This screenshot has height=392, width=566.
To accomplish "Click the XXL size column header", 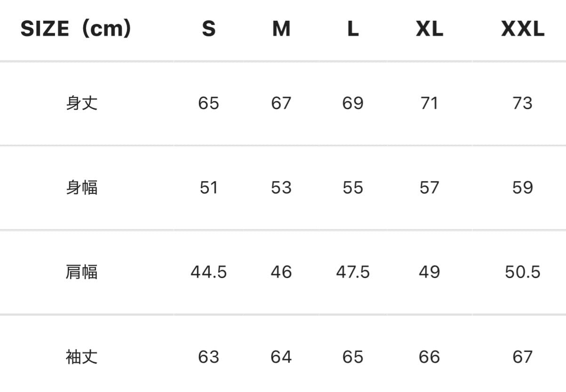I will [x=522, y=29].
